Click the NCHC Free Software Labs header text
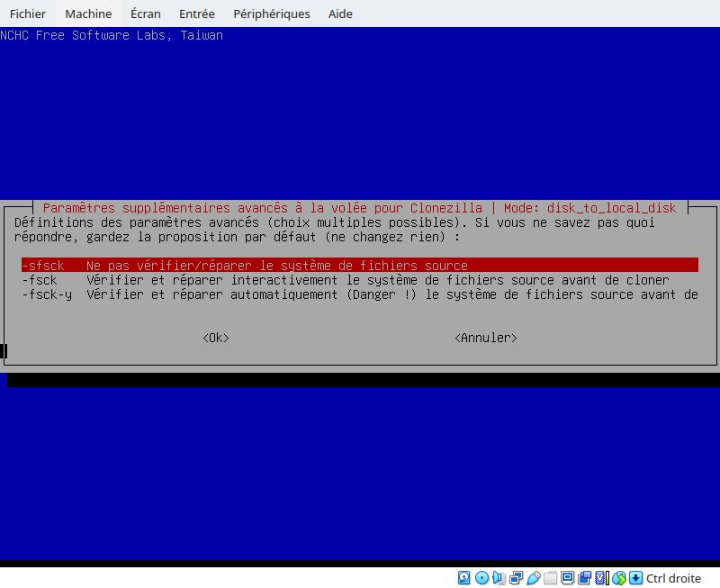The width and height of the screenshot is (720, 588). [x=112, y=35]
